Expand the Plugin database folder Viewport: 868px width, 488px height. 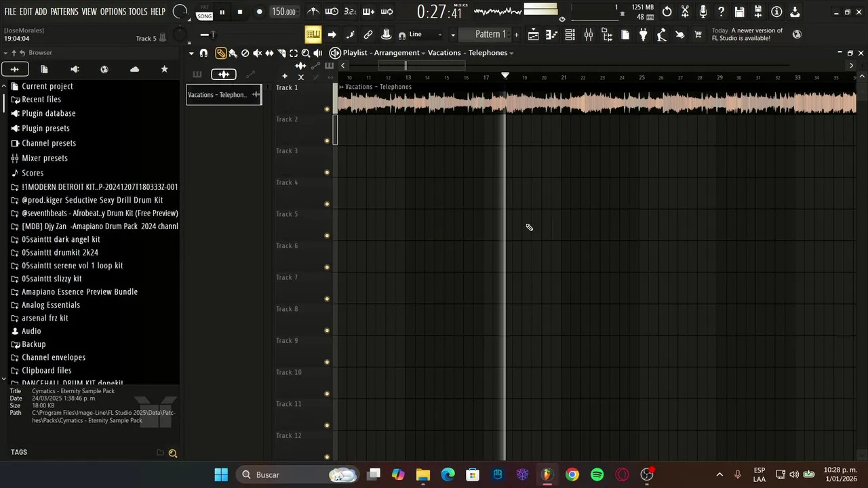pyautogui.click(x=43, y=114)
